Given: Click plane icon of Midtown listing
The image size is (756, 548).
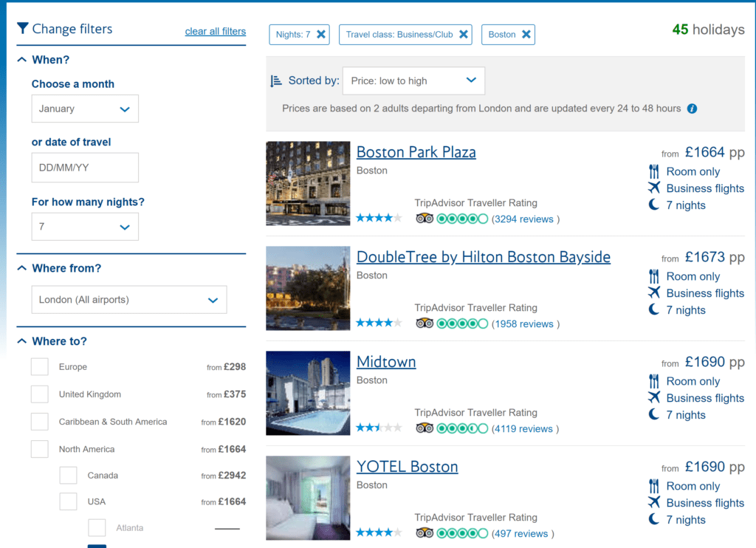Looking at the screenshot, I should (x=654, y=397).
